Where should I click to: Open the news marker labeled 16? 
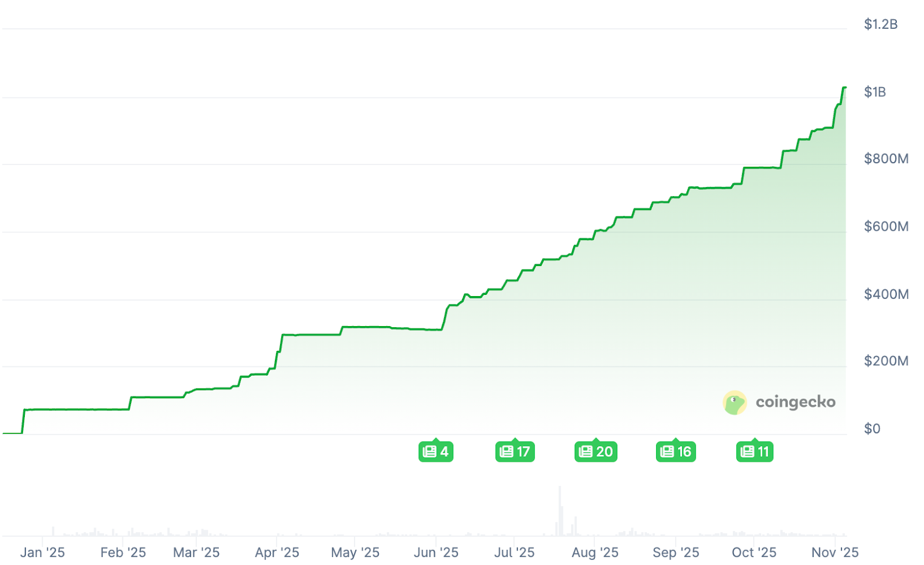click(676, 451)
